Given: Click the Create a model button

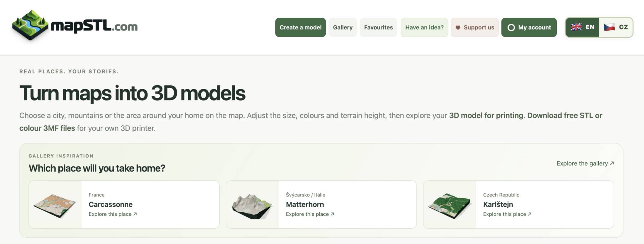Looking at the screenshot, I should coord(301,27).
